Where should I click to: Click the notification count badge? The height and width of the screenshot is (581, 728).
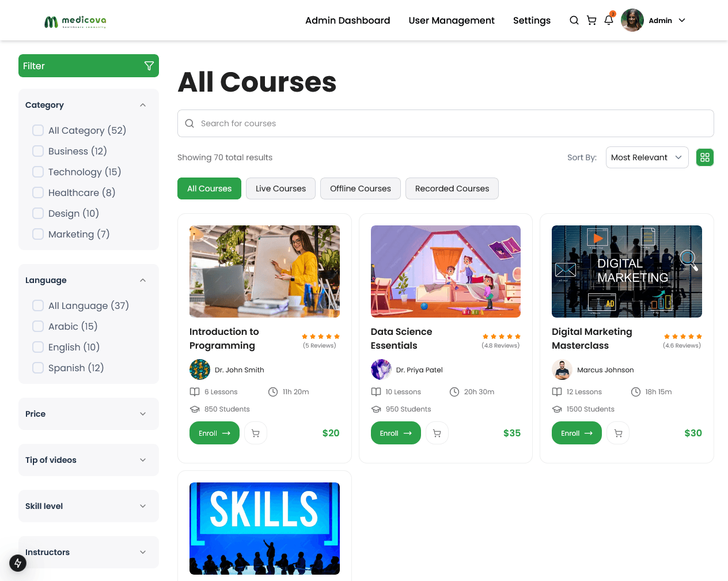(613, 13)
